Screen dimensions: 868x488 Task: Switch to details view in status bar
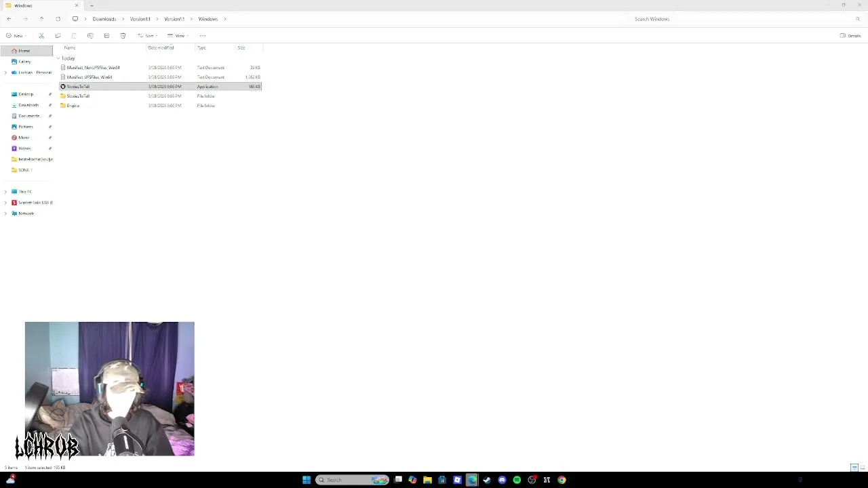(854, 467)
